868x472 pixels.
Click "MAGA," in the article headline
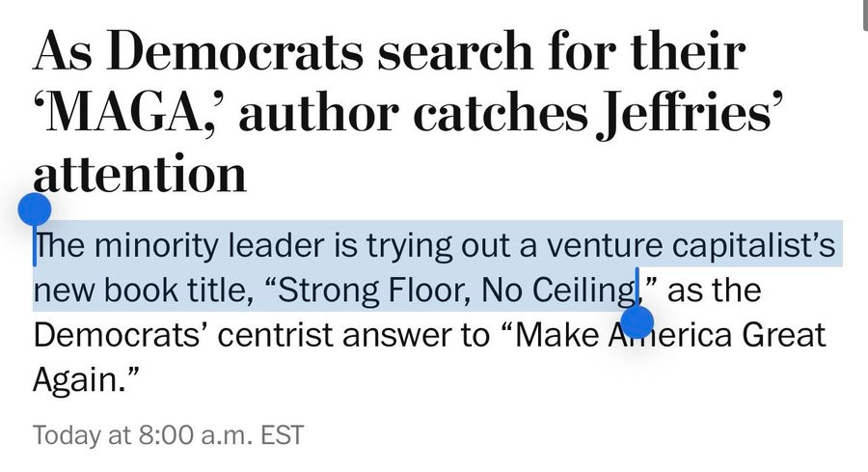coord(118,114)
